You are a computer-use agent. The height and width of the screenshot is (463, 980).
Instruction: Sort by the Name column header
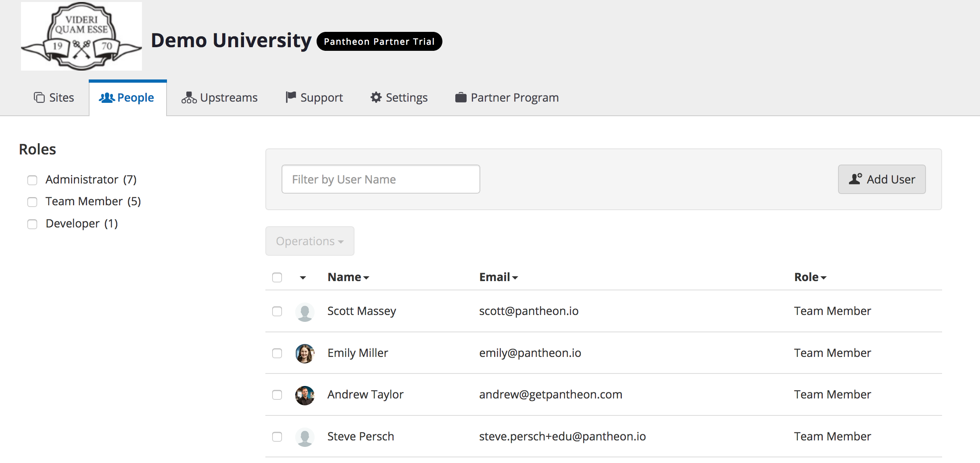tap(348, 277)
